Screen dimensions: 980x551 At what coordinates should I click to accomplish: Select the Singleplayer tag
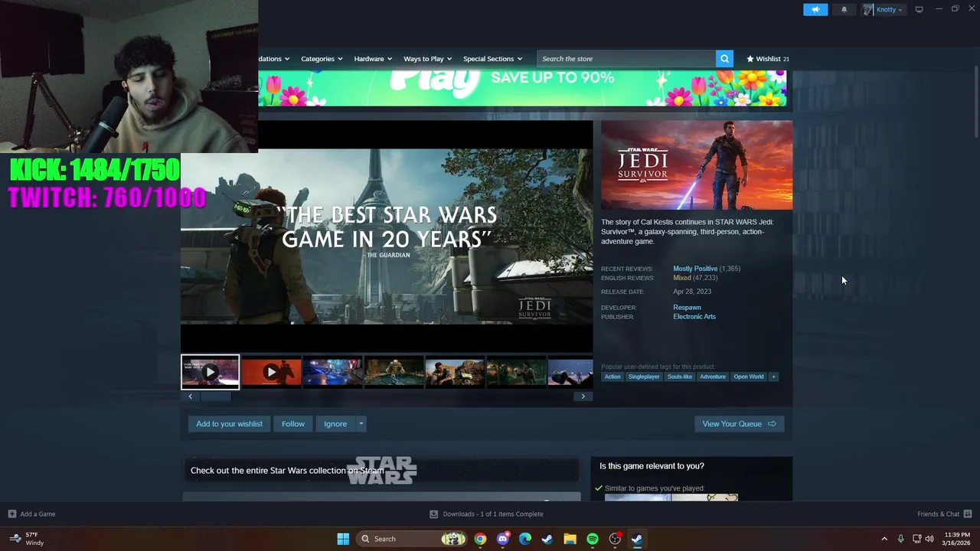644,377
